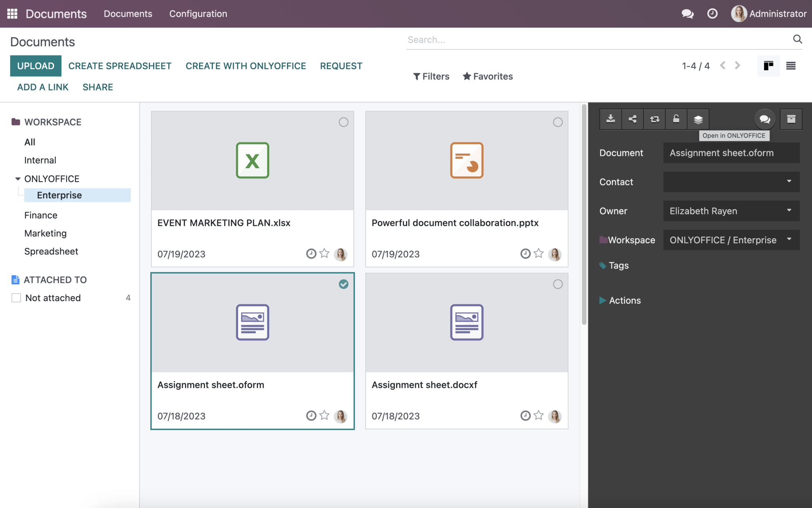Download the selected document
Image resolution: width=812 pixels, height=508 pixels.
pos(611,119)
